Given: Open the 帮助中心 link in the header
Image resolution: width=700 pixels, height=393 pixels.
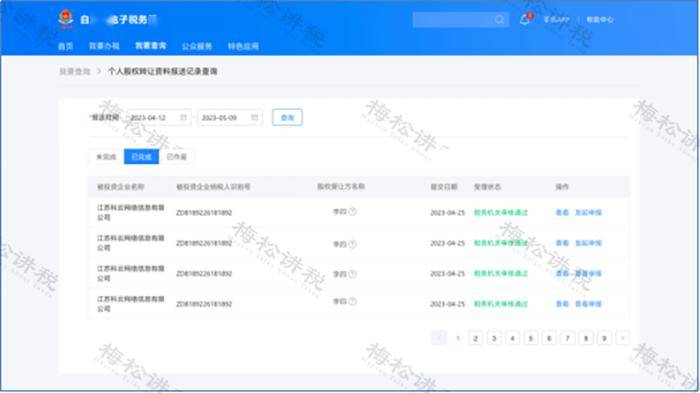Looking at the screenshot, I should click(x=600, y=20).
